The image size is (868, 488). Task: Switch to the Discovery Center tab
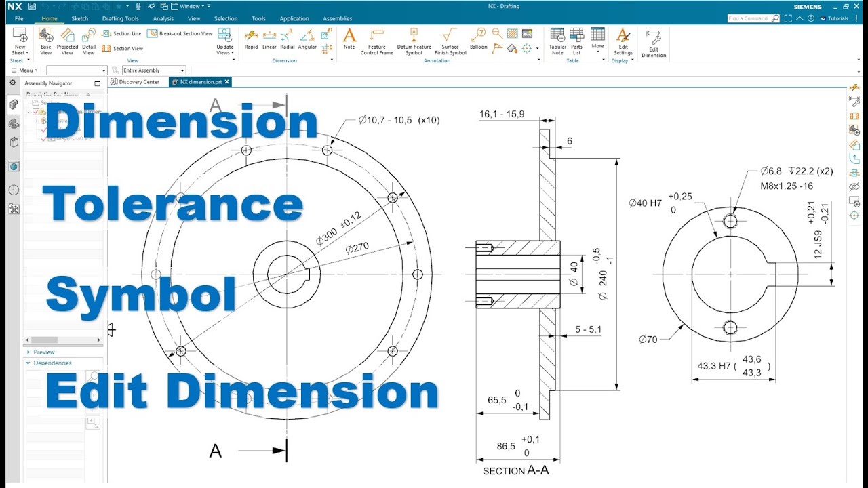(135, 82)
